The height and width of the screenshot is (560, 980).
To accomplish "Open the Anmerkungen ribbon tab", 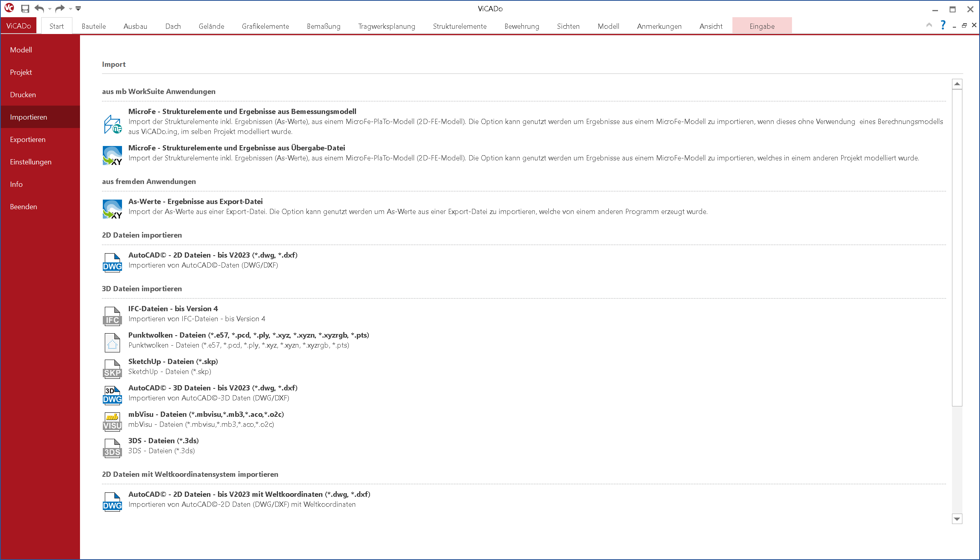I will point(659,26).
